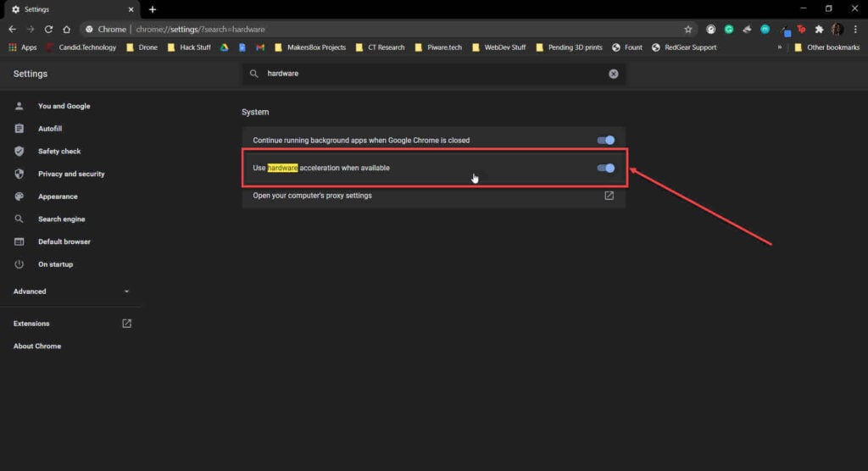Open the Hack Stuff bookmarks folder
The image size is (868, 471).
pyautogui.click(x=189, y=47)
